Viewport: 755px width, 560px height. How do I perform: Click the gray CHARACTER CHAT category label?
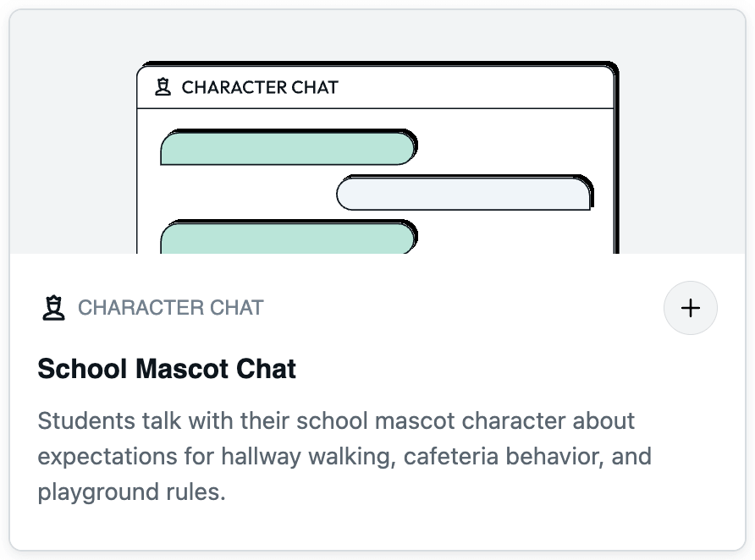171,308
